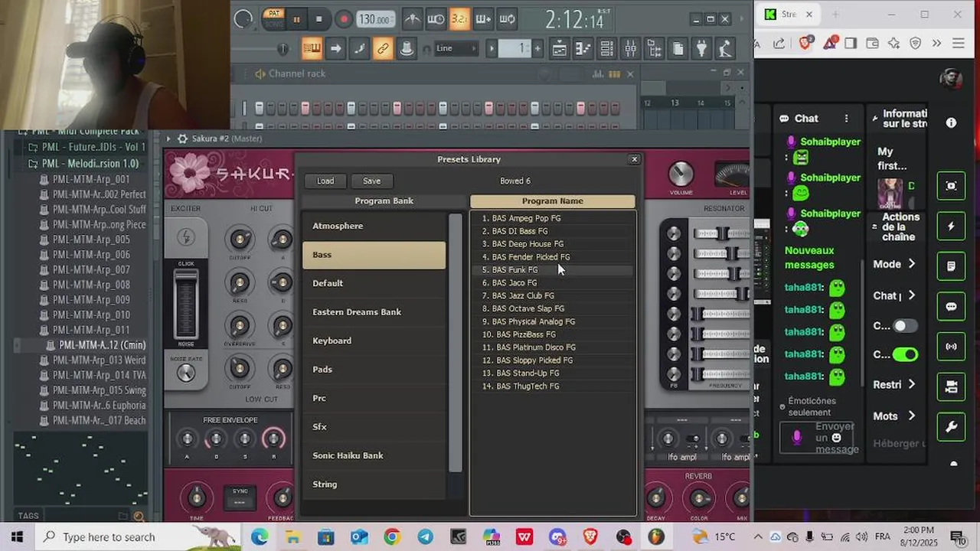
Task: Pause playback in FL Studio transport
Action: point(296,19)
